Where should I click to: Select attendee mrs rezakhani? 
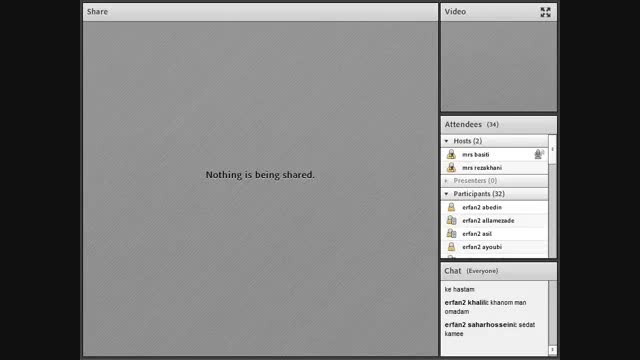(494, 167)
